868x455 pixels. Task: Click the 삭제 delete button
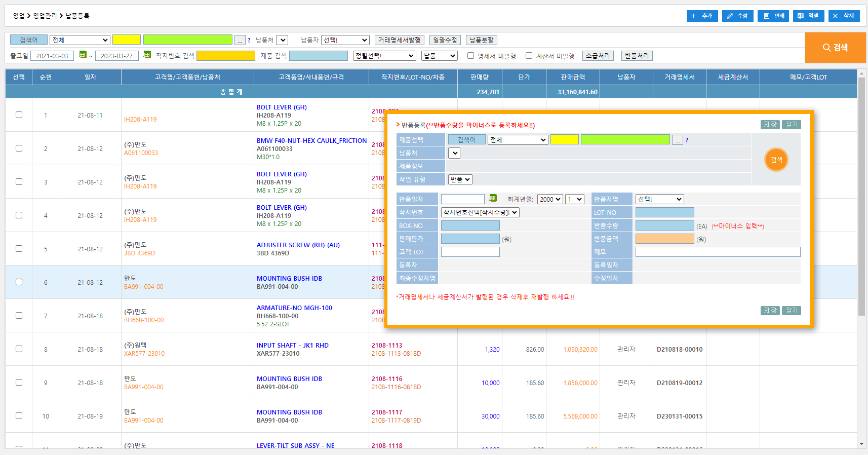(844, 16)
